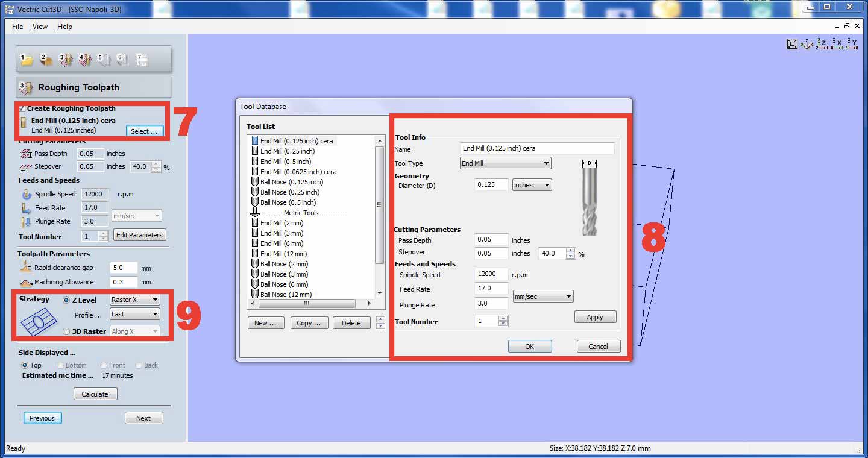868x458 pixels.
Task: View model down the X axis
Action: pyautogui.click(x=837, y=43)
